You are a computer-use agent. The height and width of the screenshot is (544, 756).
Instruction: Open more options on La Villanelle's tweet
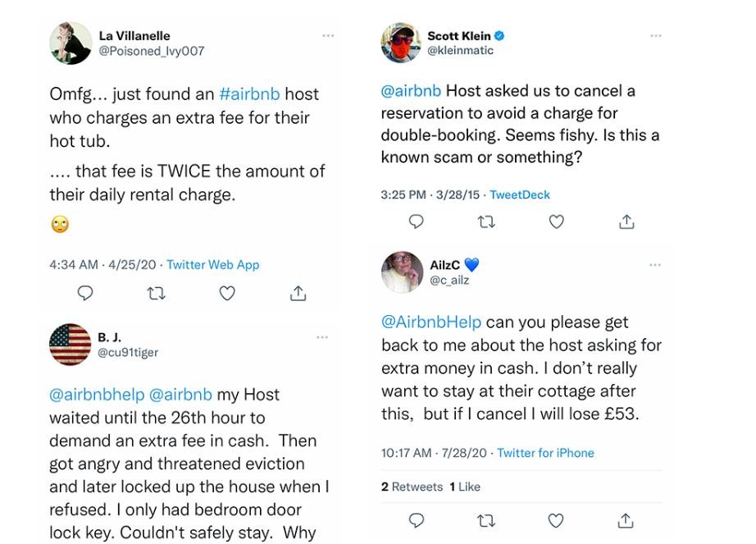328,36
